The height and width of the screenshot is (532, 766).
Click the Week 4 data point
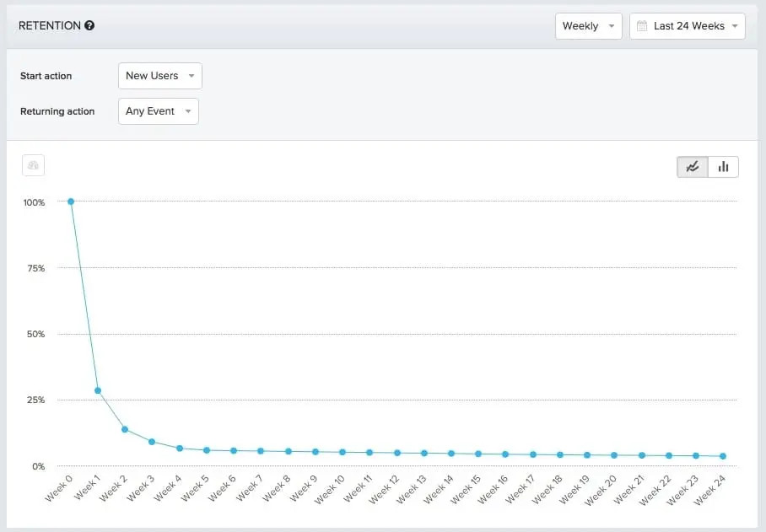(x=179, y=448)
